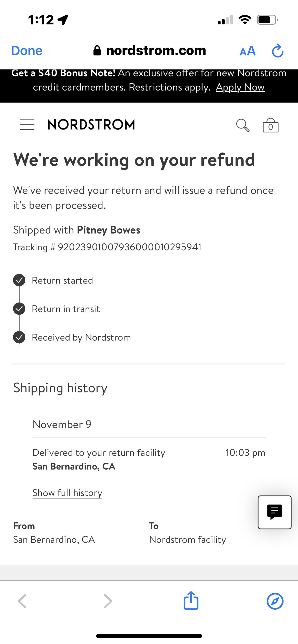Expand Show full history
This screenshot has height=644, width=298.
coord(67,493)
